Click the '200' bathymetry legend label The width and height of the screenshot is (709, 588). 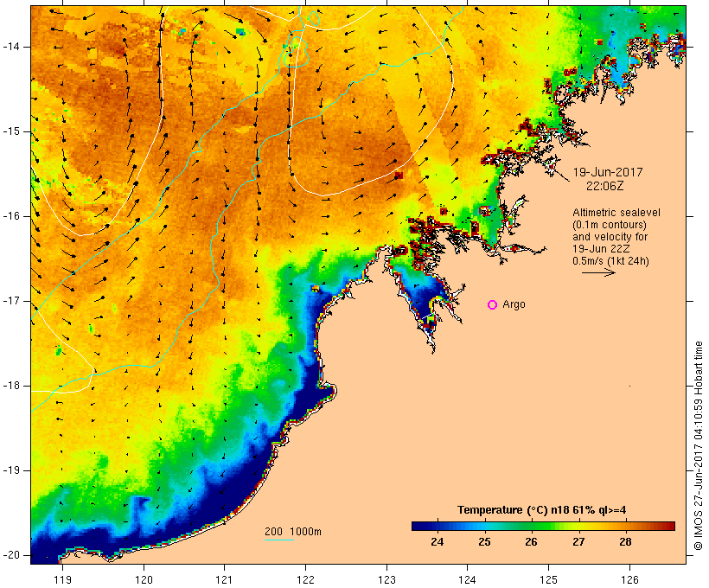273,532
